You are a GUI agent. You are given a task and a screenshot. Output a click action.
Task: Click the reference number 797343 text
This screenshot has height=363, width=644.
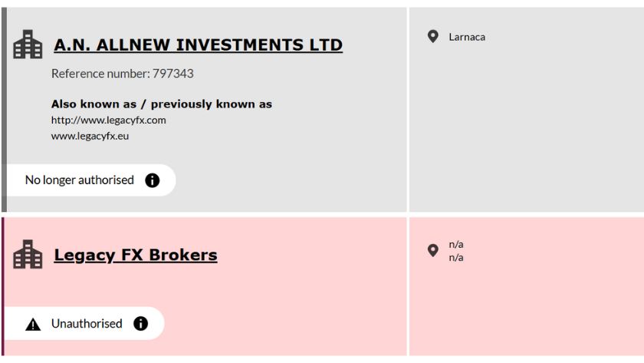coord(122,74)
